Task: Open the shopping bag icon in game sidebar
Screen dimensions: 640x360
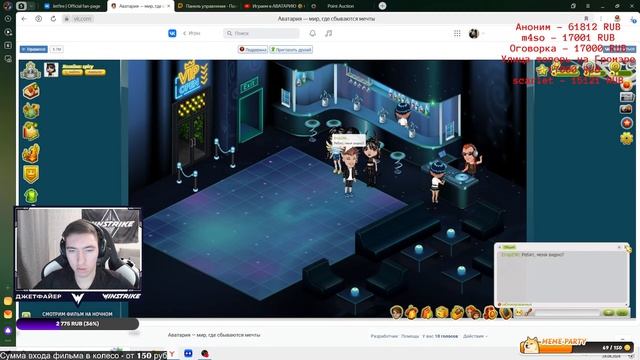Action: point(31,131)
